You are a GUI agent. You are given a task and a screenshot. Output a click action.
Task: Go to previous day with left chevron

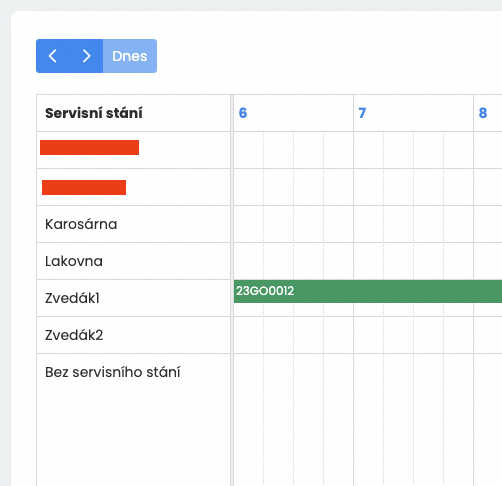point(53,56)
